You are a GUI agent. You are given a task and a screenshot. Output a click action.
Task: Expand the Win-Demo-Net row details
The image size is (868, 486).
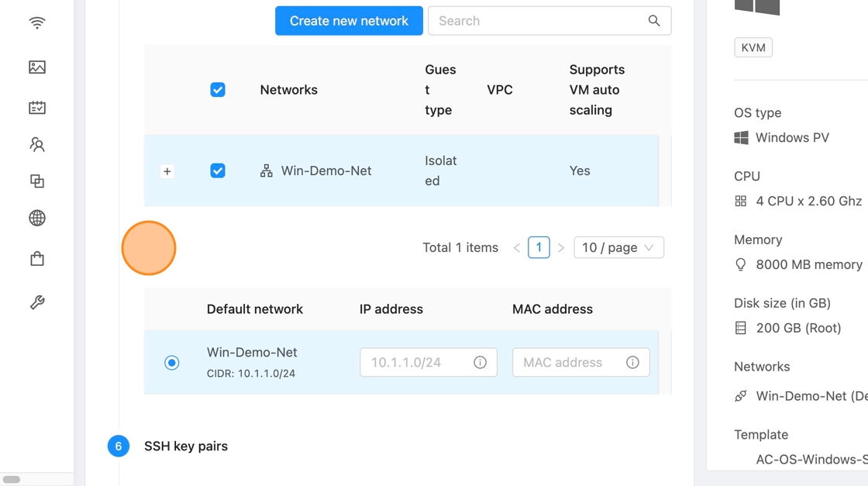coord(167,171)
